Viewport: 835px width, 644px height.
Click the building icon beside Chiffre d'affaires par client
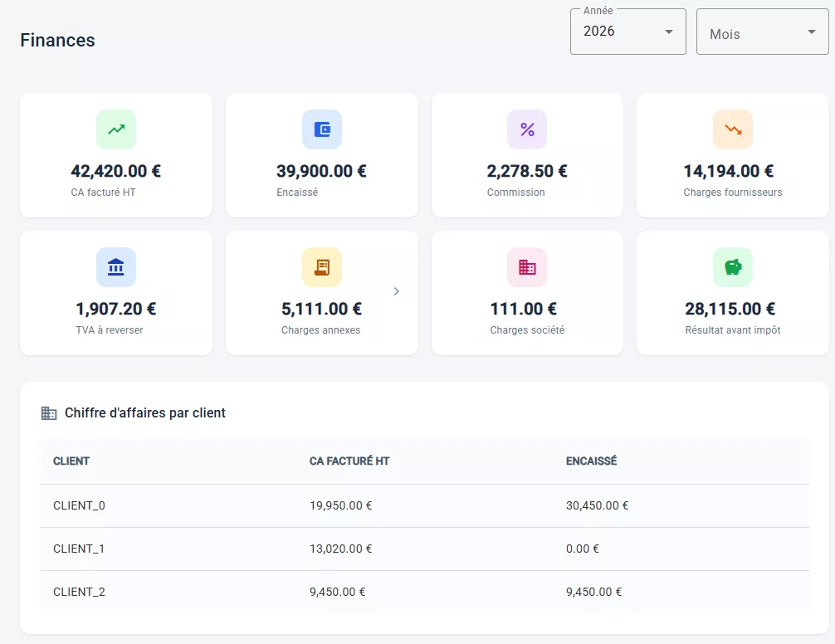click(49, 413)
